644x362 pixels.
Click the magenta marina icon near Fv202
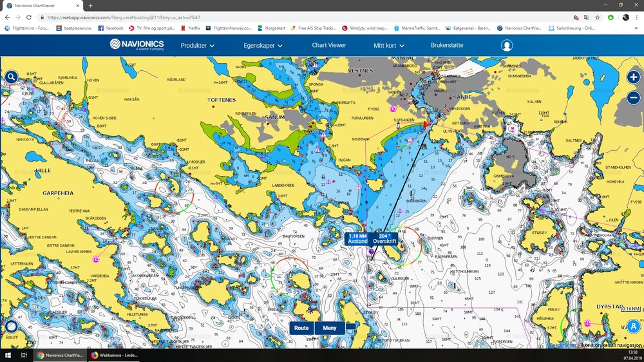point(393,108)
